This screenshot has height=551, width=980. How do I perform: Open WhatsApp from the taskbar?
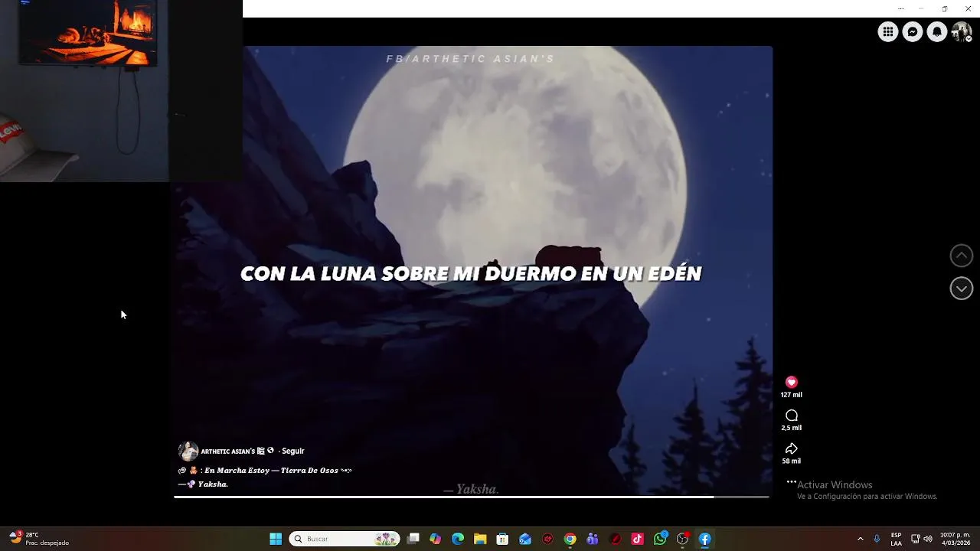[x=660, y=539]
